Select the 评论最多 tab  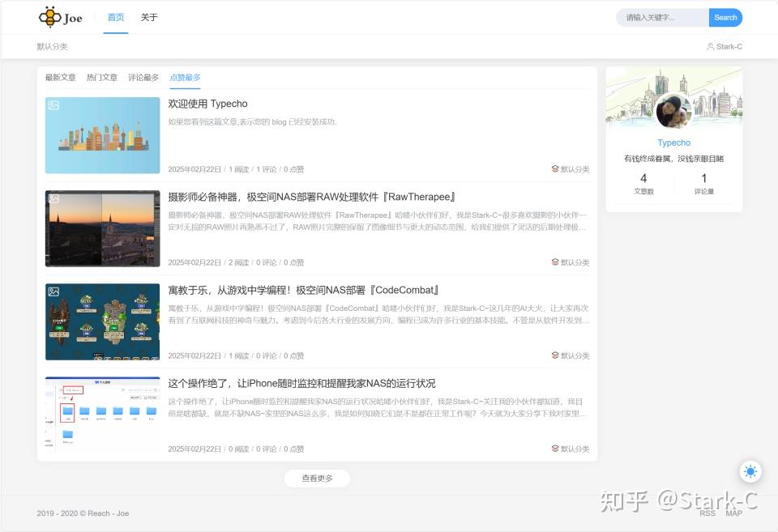coord(143,77)
